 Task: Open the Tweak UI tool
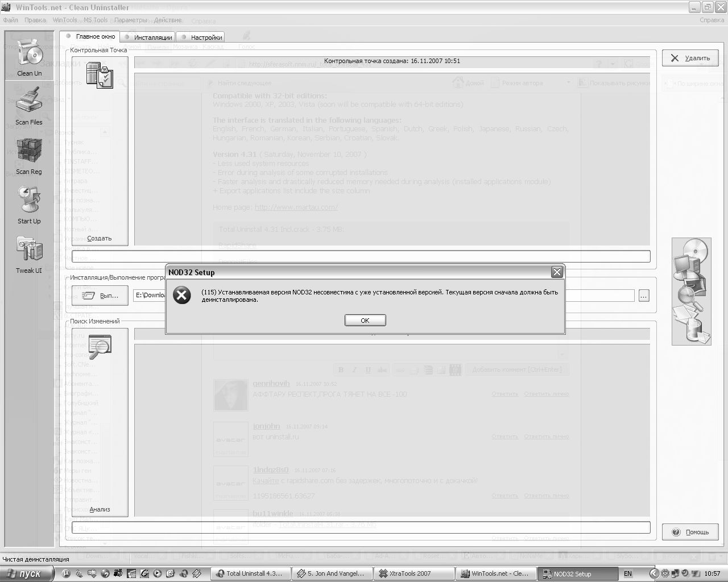(29, 254)
